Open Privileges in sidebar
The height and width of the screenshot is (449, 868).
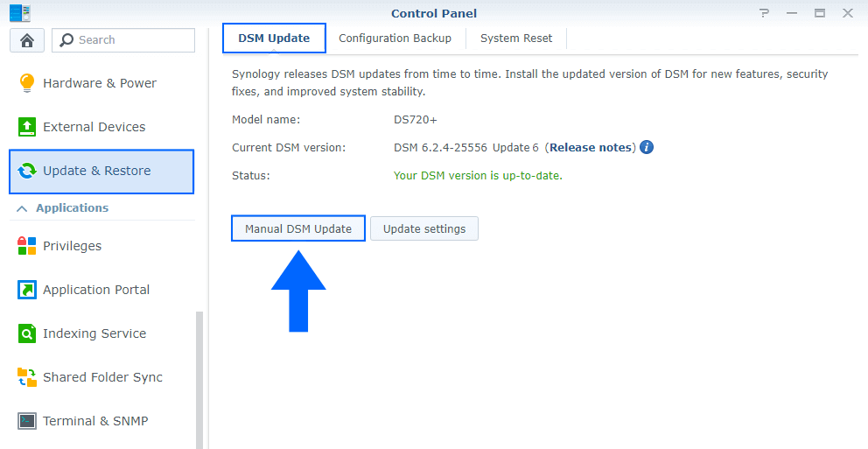(101, 246)
